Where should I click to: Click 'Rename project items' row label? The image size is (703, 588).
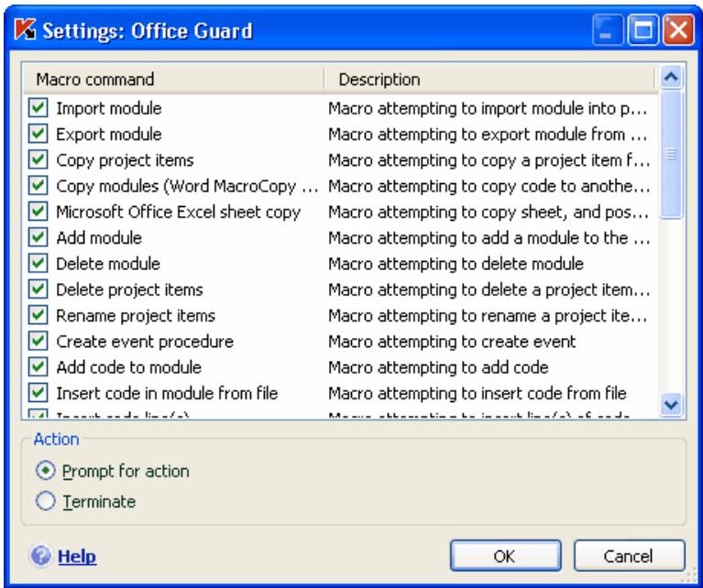[136, 316]
